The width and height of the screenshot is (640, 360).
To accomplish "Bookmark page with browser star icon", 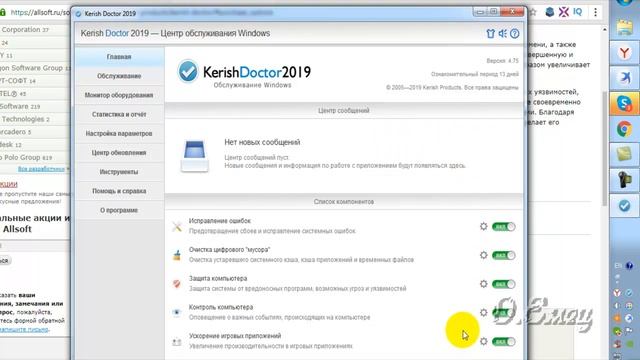I will click(x=533, y=12).
